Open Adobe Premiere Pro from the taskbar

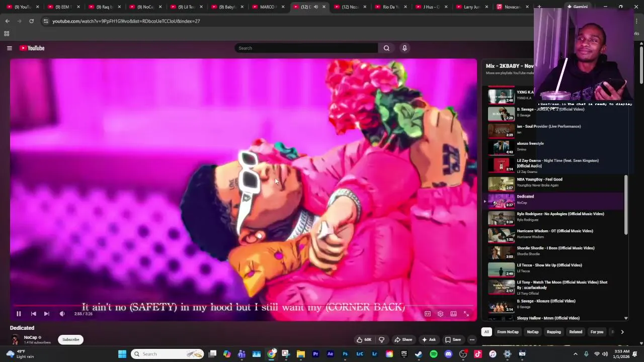click(315, 354)
